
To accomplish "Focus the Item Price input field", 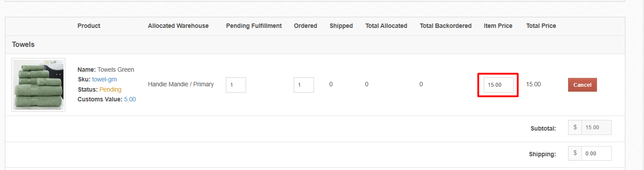I will pos(498,85).
